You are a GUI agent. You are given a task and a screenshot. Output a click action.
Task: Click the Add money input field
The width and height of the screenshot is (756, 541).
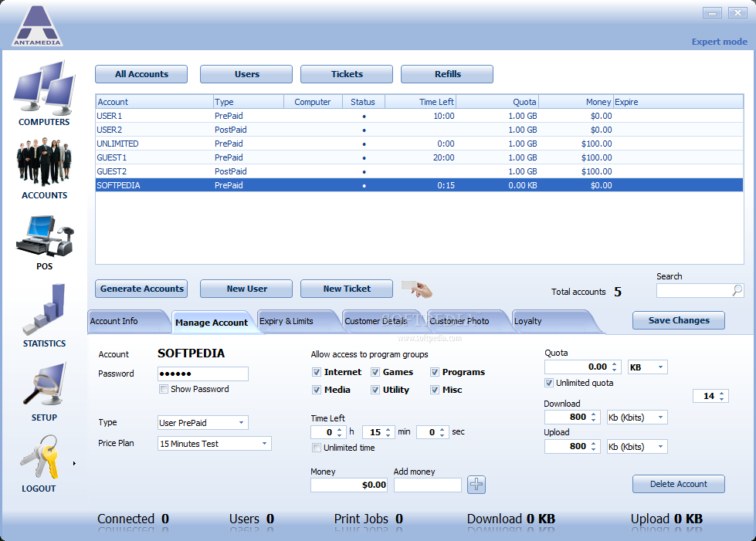pyautogui.click(x=428, y=485)
